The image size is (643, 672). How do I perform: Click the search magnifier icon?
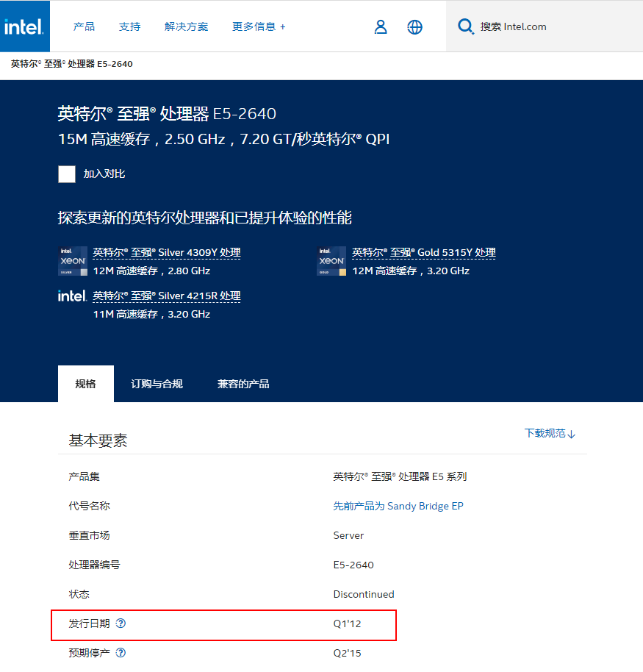[x=465, y=26]
